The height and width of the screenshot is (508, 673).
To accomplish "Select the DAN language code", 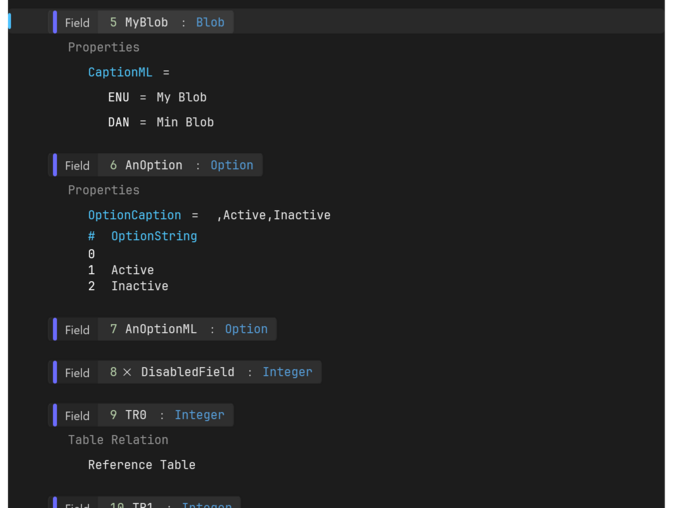I will [x=118, y=122].
